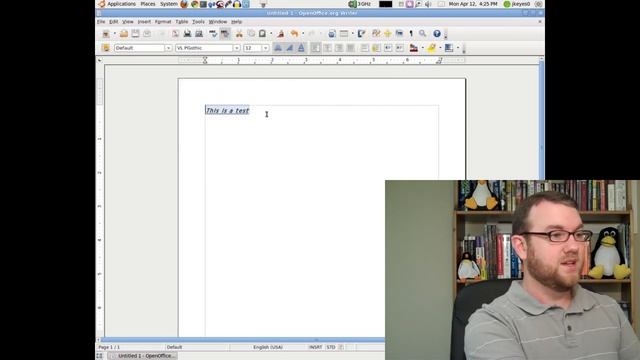
Task: Toggle the AutoSpellcheck button
Action: coord(225,34)
